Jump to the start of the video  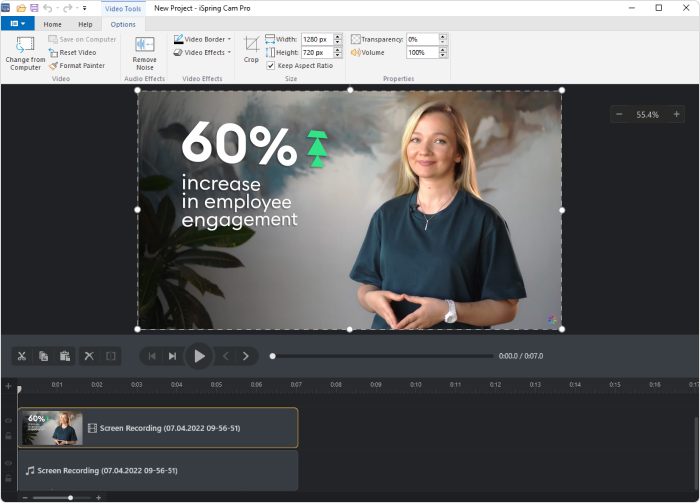point(152,356)
